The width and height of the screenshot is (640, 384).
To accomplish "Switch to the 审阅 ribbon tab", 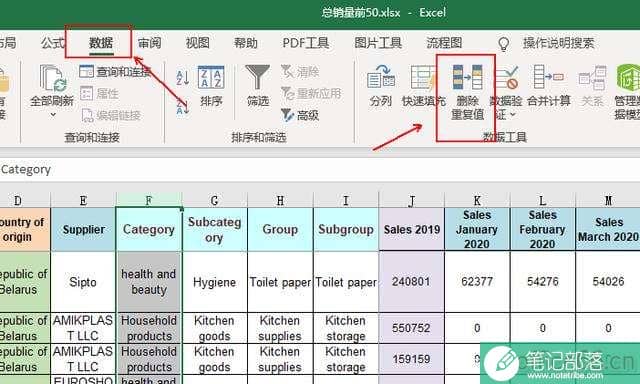I will tap(149, 42).
